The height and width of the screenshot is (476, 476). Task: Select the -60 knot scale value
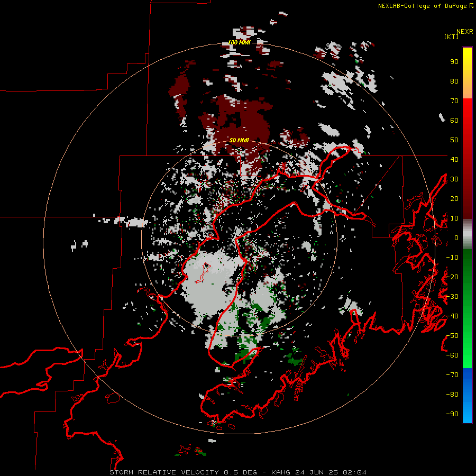click(452, 355)
